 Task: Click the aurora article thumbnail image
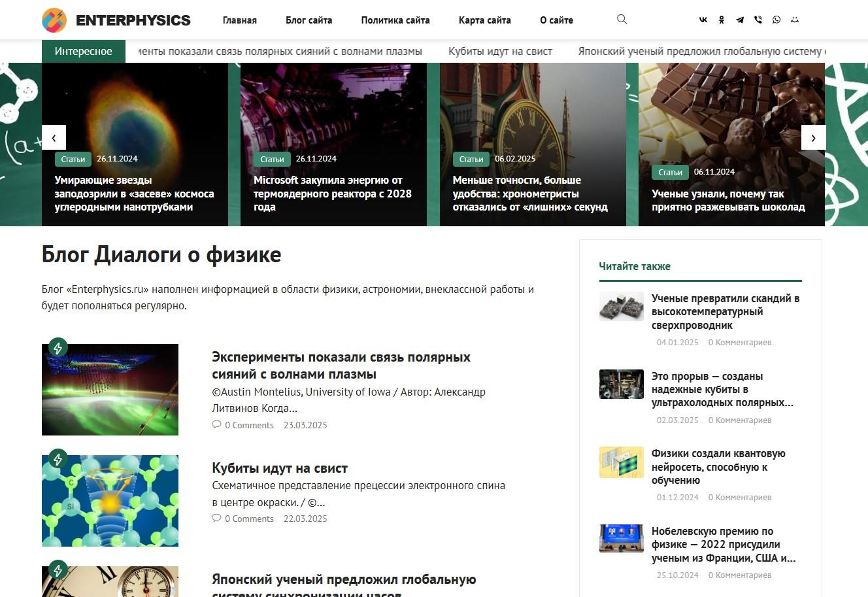point(110,390)
